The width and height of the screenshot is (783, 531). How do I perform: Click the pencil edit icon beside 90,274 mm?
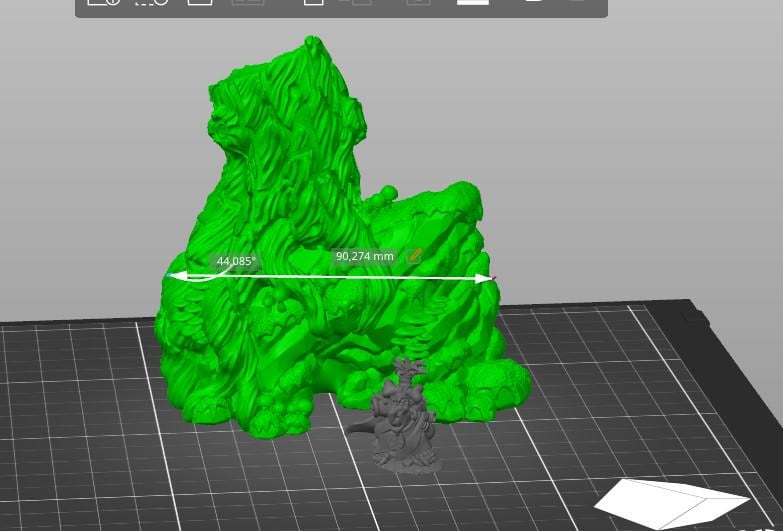[x=414, y=256]
